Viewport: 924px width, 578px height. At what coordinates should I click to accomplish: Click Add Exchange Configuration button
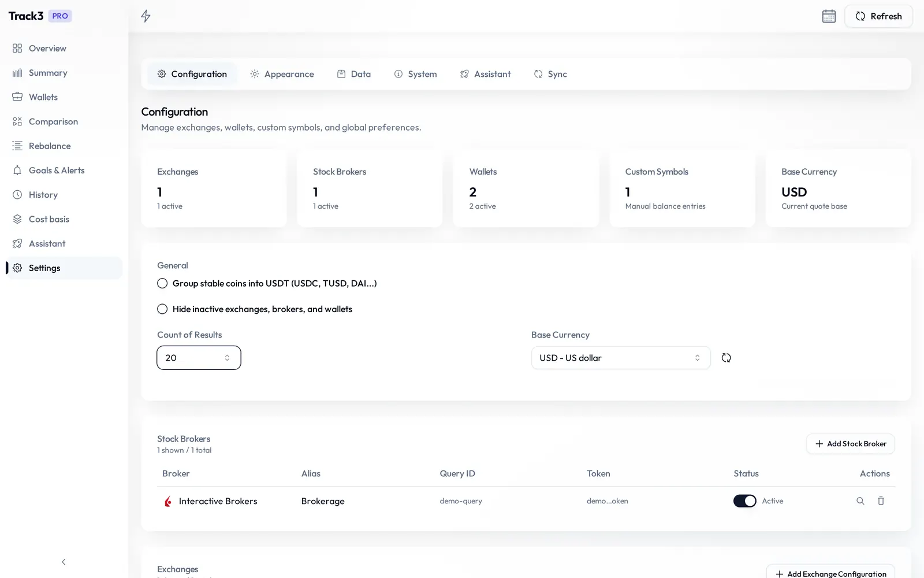click(x=830, y=572)
